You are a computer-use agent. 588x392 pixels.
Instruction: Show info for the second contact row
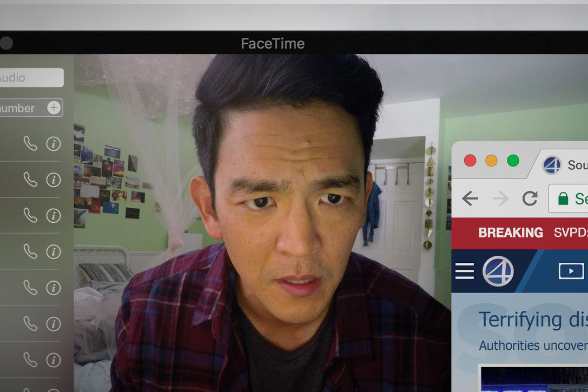click(53, 180)
